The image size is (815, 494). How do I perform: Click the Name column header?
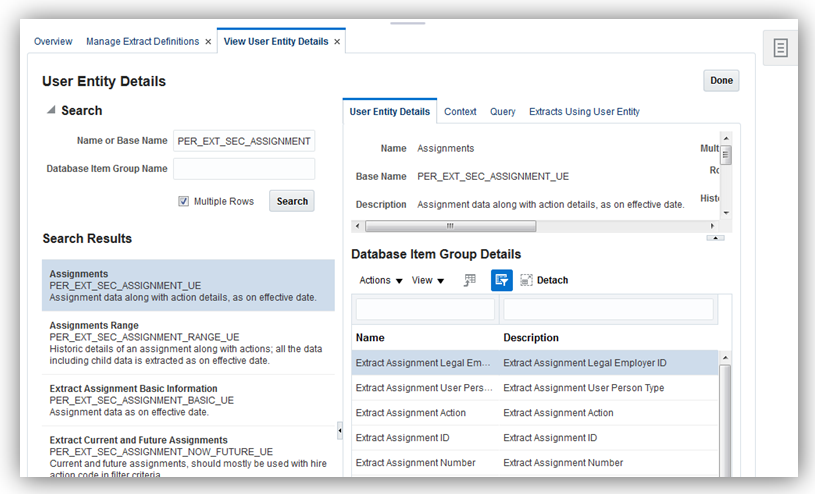370,337
